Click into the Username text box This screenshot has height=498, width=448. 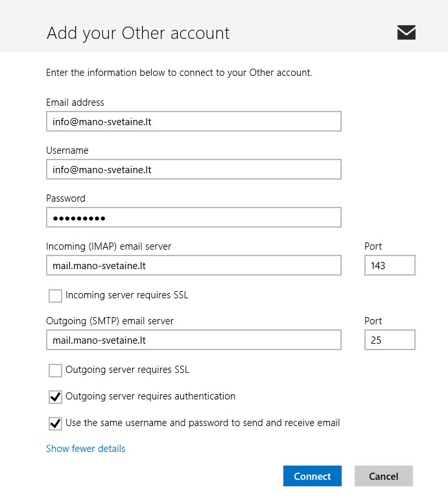pyautogui.click(x=193, y=169)
